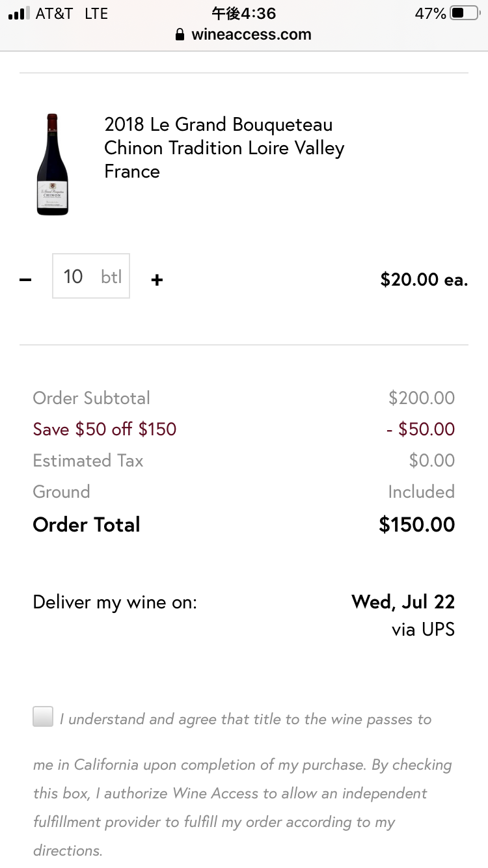Tap the lock icon beside wineaccess.com
This screenshot has height=868, width=488.
tap(180, 34)
